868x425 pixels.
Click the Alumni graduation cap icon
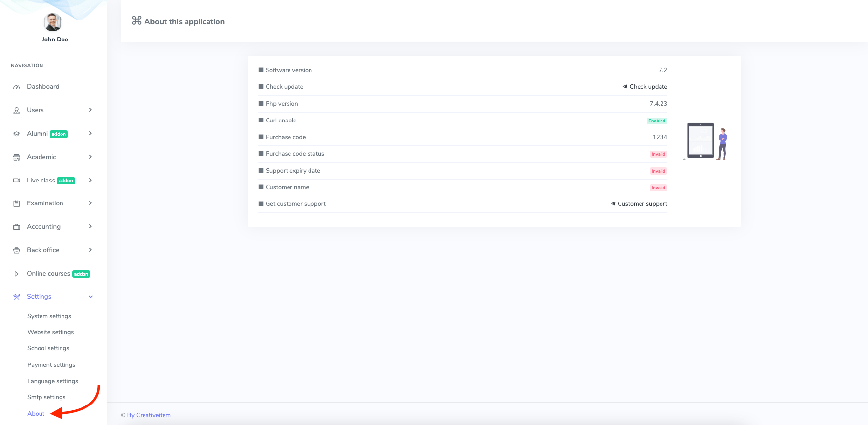tap(17, 134)
